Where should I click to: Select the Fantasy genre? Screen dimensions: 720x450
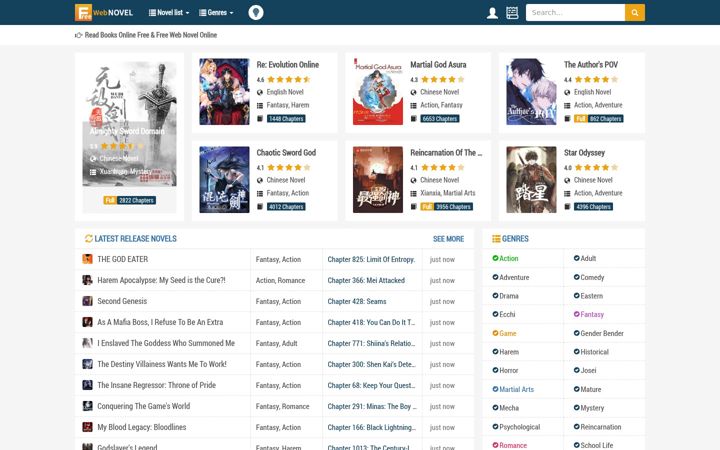(589, 315)
